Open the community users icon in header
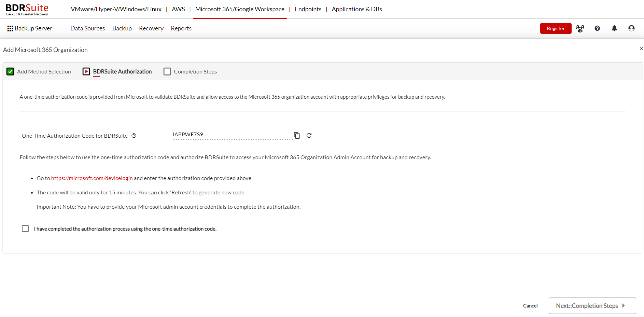 click(580, 28)
